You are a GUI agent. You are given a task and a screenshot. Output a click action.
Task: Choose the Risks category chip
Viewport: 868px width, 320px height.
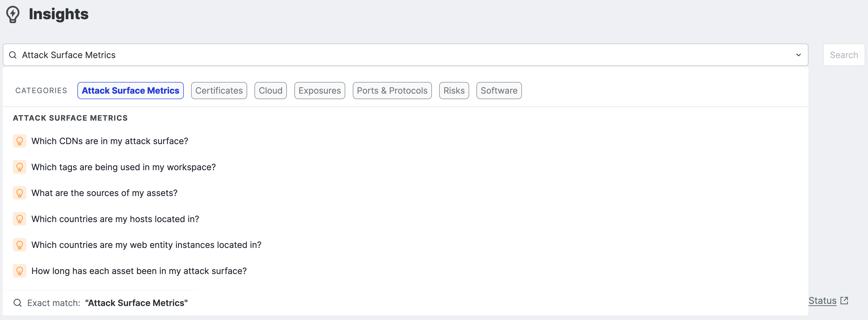tap(453, 91)
